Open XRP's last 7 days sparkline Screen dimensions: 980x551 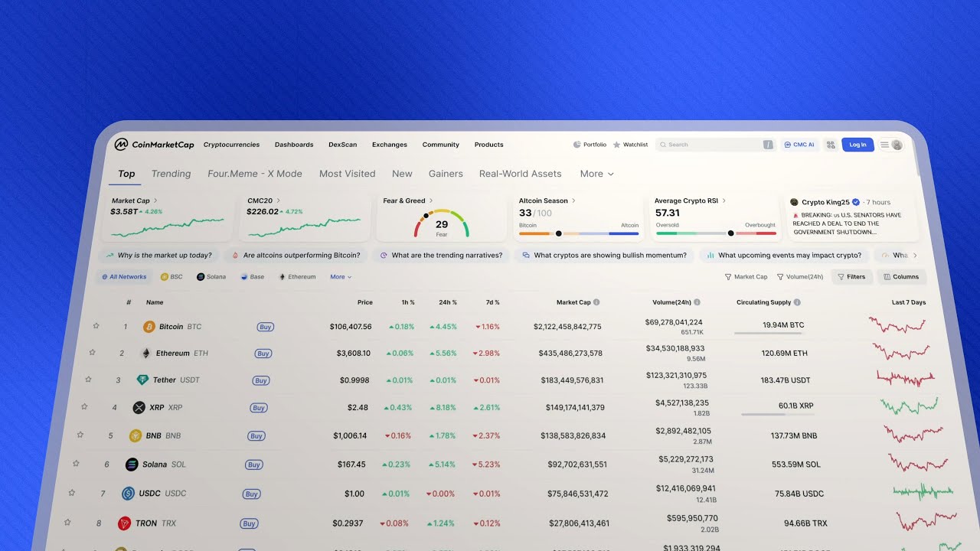click(x=910, y=406)
